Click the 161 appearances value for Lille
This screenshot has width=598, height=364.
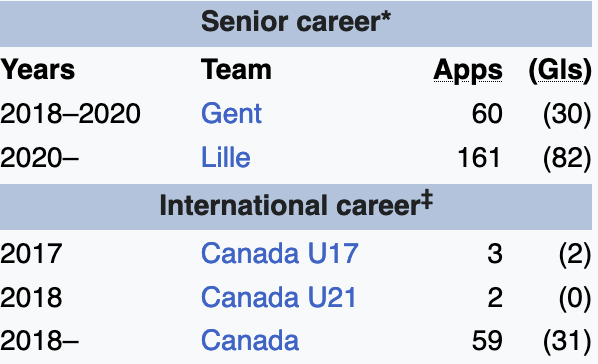pyautogui.click(x=479, y=157)
